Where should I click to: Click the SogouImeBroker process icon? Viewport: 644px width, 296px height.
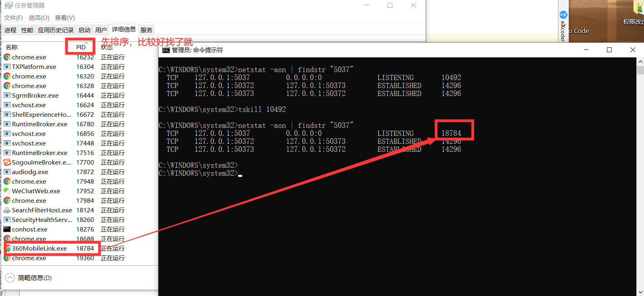7,162
